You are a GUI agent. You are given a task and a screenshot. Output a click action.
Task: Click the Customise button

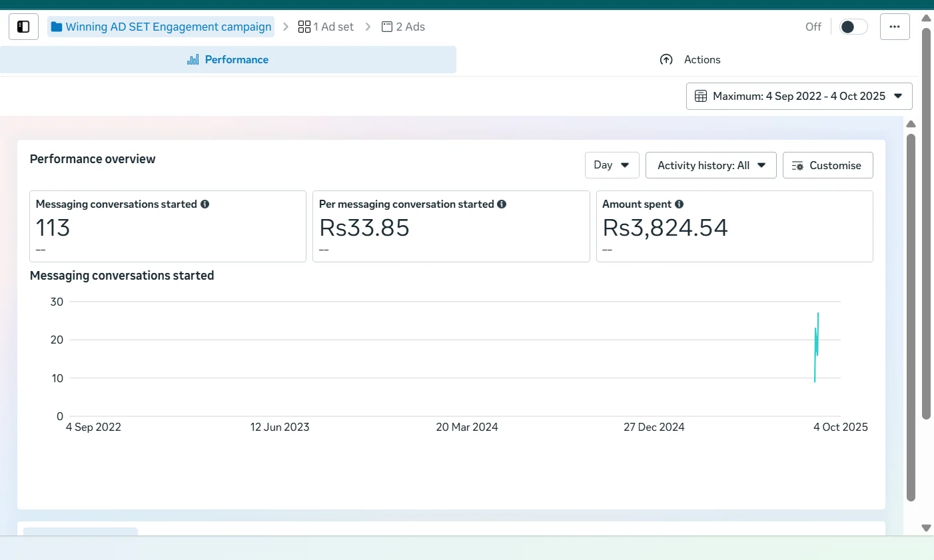827,165
